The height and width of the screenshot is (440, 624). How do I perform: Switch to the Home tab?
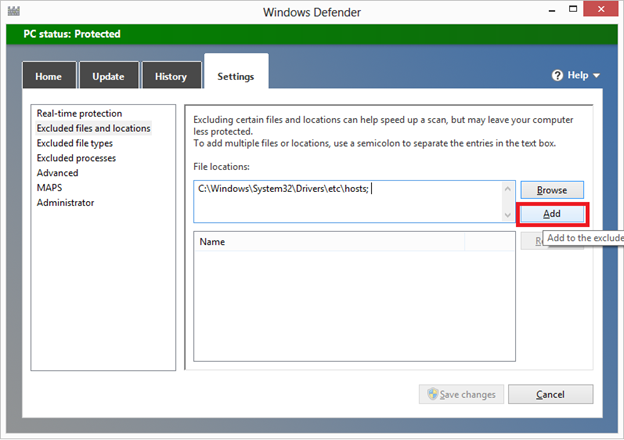click(x=48, y=77)
